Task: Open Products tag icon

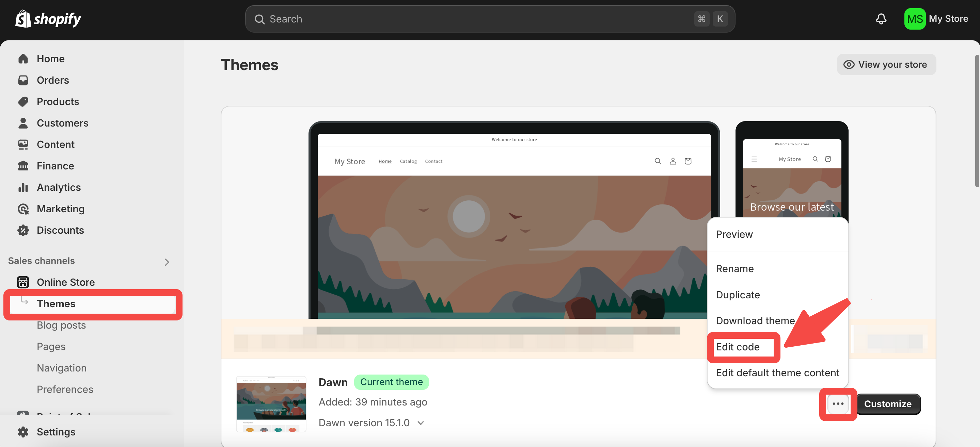Action: pyautogui.click(x=23, y=101)
